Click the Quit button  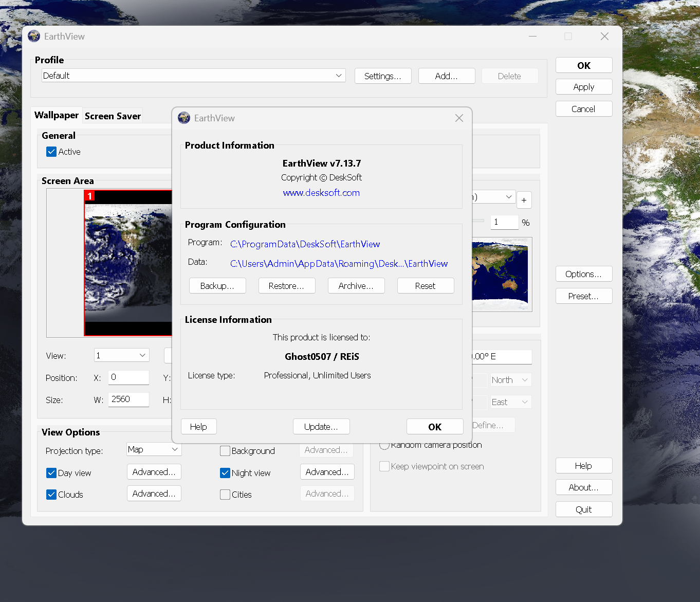click(584, 509)
